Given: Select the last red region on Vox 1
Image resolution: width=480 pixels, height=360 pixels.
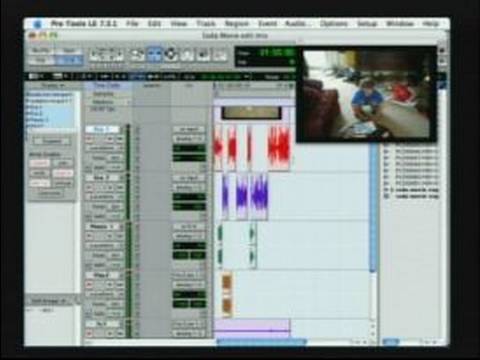Looking at the screenshot, I should [x=279, y=147].
